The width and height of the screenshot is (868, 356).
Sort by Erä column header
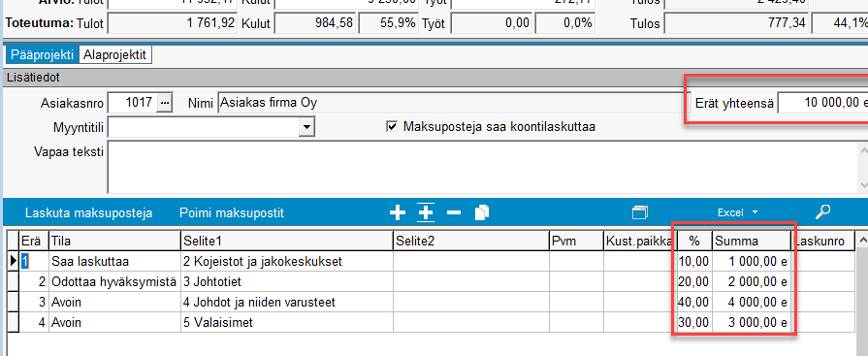pyautogui.click(x=34, y=241)
